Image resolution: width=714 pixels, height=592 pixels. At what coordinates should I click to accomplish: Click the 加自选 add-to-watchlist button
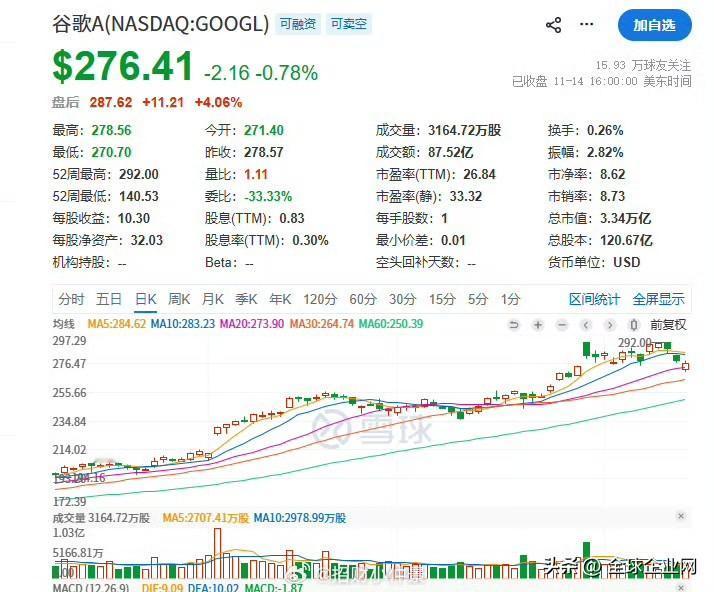pyautogui.click(x=654, y=25)
